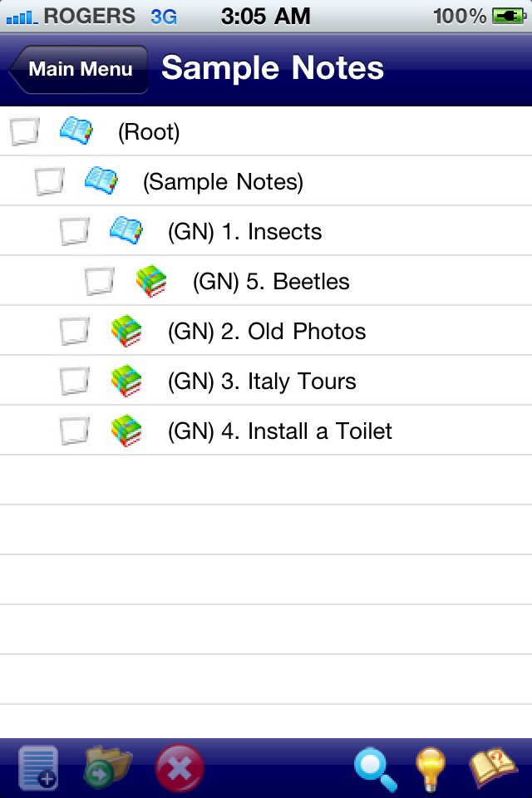The height and width of the screenshot is (798, 532).
Task: Collapse the (GN) 1. Insects open book folder
Action: click(x=126, y=230)
